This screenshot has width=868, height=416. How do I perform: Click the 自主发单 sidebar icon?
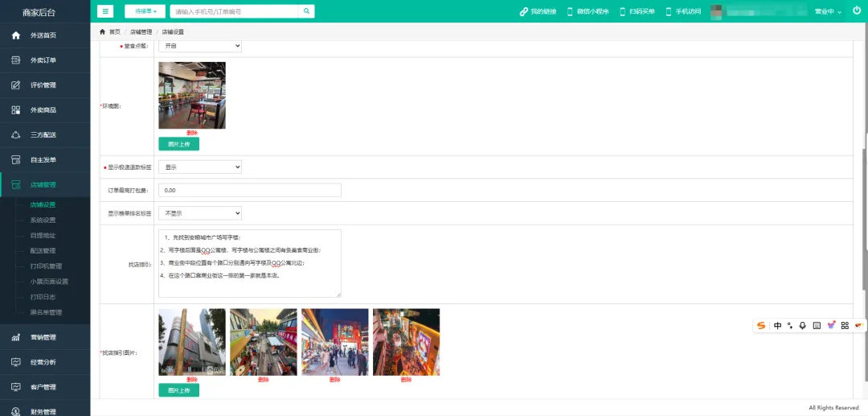[16, 160]
